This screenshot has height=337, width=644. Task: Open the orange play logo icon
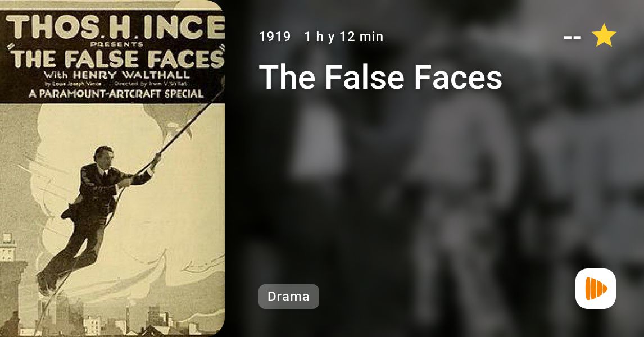pos(596,289)
